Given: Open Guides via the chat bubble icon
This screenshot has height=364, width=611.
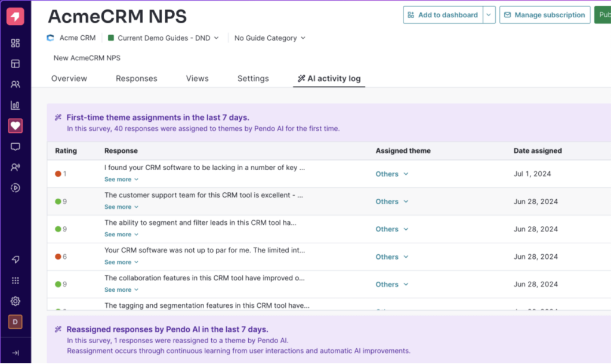Looking at the screenshot, I should point(15,146).
